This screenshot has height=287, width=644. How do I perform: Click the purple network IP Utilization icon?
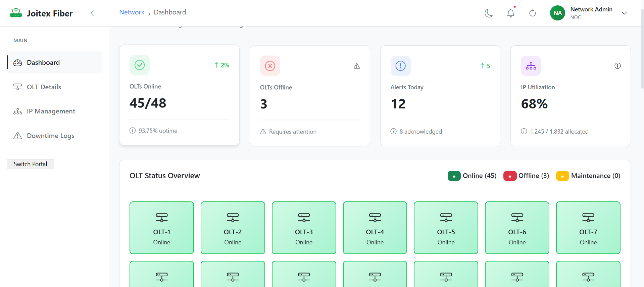531,66
